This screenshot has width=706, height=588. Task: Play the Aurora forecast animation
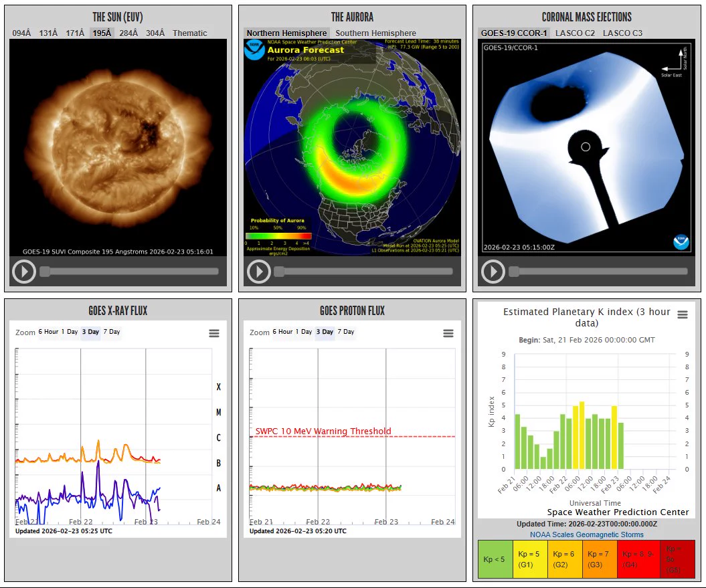[258, 272]
